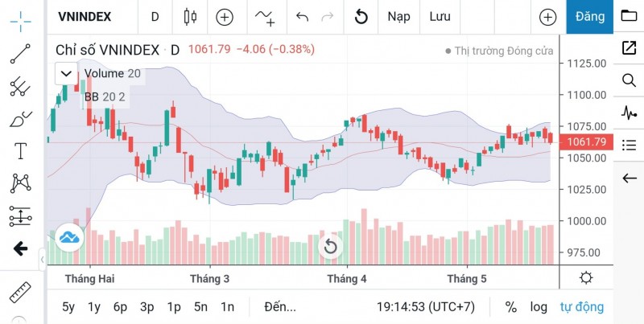The height and width of the screenshot is (324, 644).
Task: Select the text annotation tool
Action: click(20, 151)
